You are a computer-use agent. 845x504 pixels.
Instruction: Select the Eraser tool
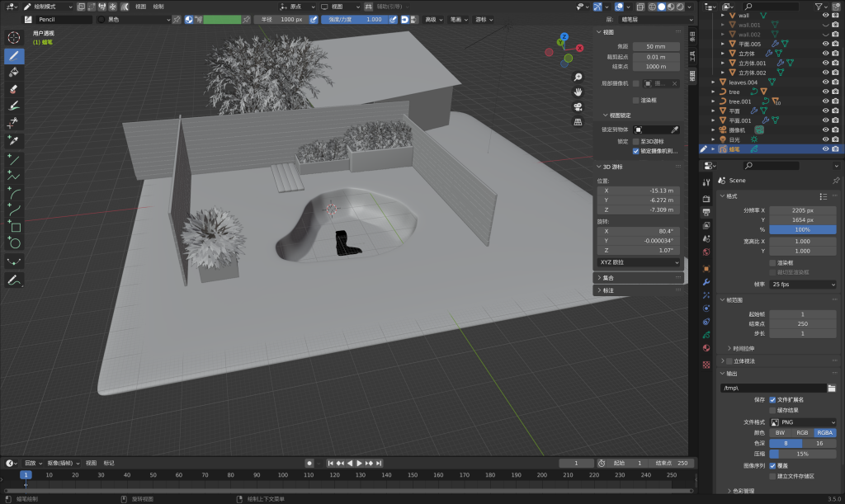[14, 89]
